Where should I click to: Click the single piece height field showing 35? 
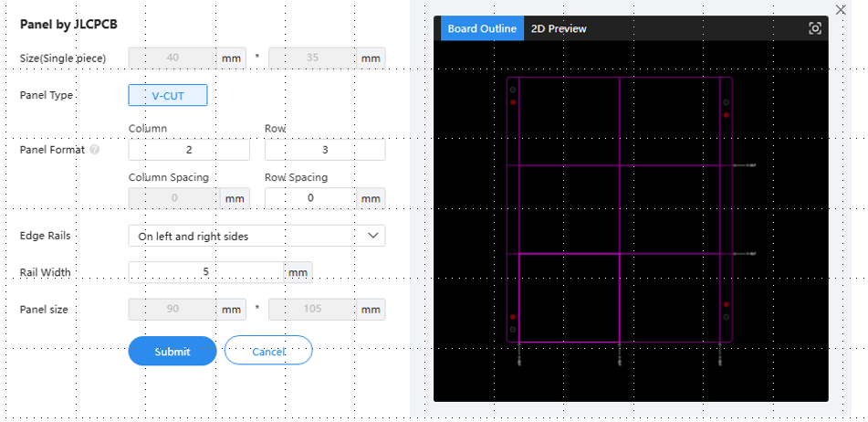(x=311, y=58)
